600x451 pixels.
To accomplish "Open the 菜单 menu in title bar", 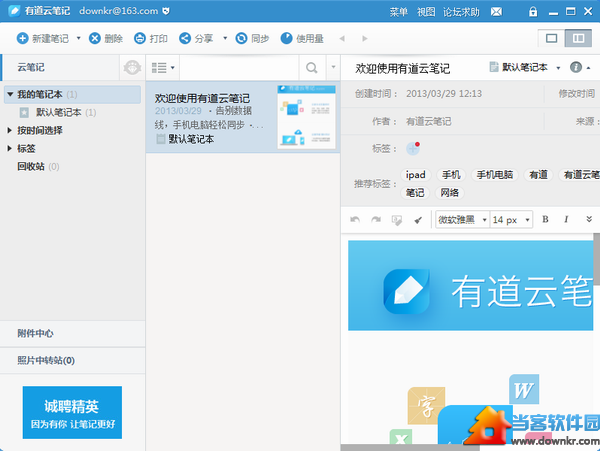I will tap(398, 12).
